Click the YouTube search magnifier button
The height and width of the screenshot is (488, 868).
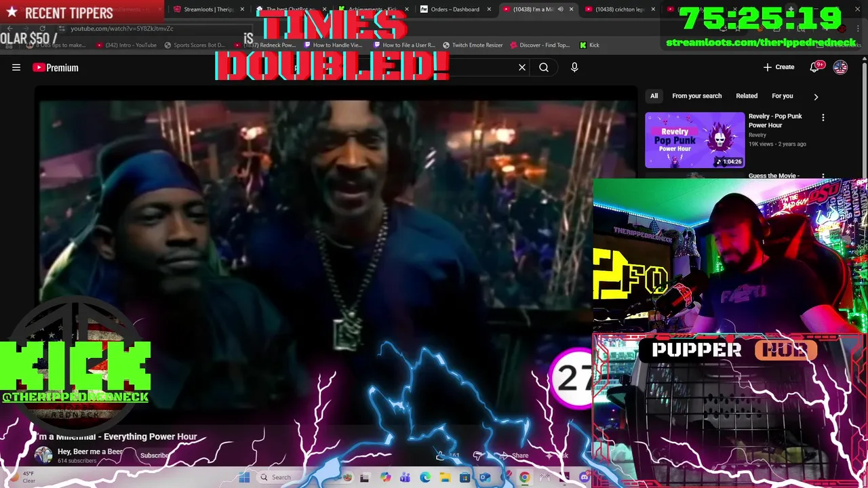544,67
